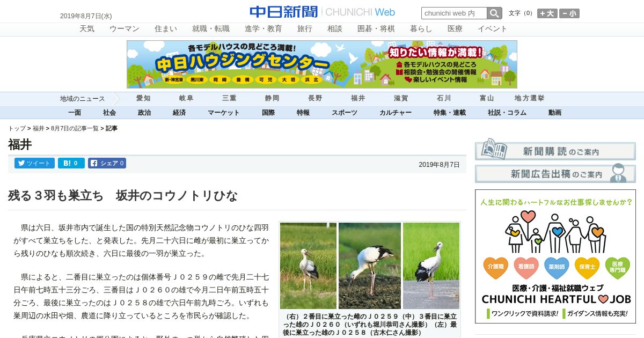The width and height of the screenshot is (644, 338).
Task: Open the 天気 section
Action: (x=87, y=29)
